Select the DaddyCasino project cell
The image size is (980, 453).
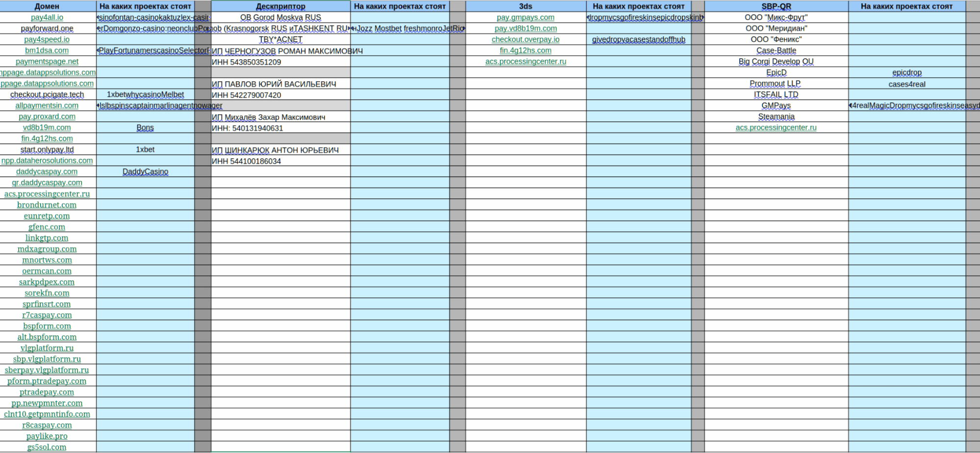click(145, 172)
